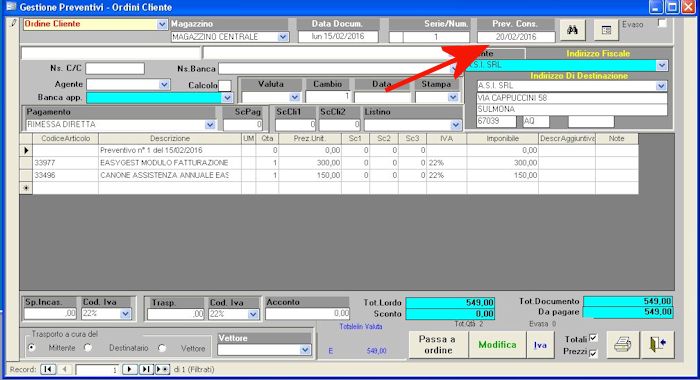Viewport: 700px width, 380px height.
Task: Open the form list icon beside binoculars
Action: [x=606, y=30]
